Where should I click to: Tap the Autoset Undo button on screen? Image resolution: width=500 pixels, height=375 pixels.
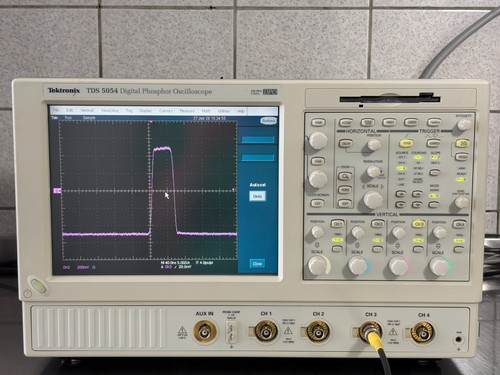pos(257,196)
